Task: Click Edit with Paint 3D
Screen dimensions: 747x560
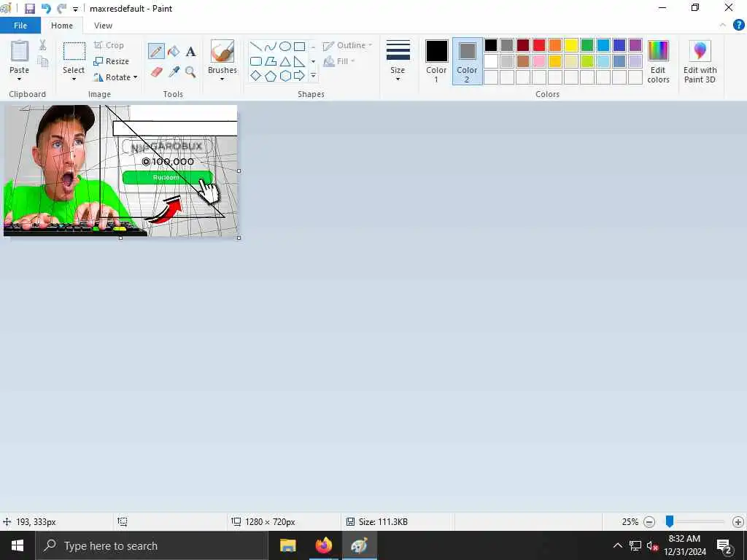Action: (x=700, y=61)
